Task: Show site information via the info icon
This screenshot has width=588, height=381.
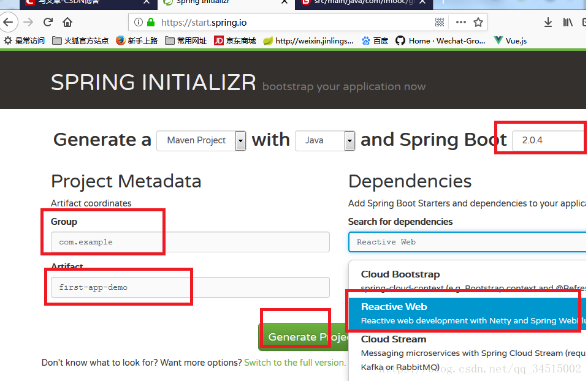Action: [x=139, y=23]
